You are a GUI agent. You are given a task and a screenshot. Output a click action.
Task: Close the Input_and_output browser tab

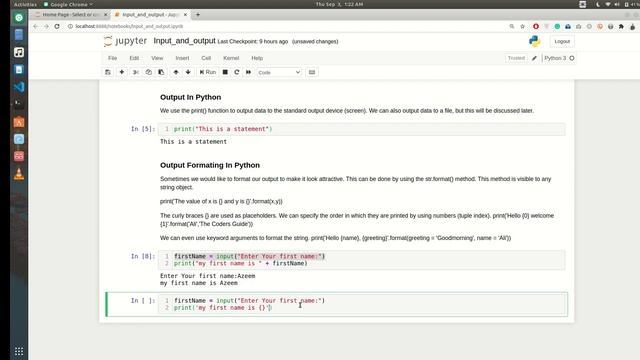(x=185, y=15)
